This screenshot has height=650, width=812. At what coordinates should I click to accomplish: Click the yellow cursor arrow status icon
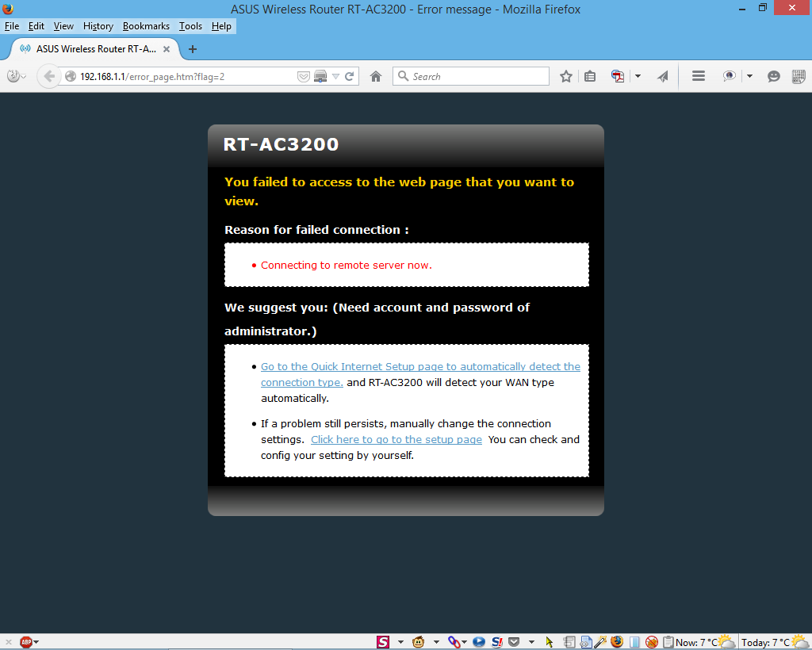pyautogui.click(x=550, y=642)
